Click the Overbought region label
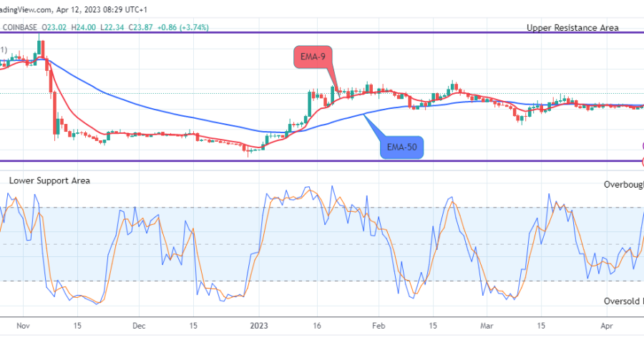The image size is (644, 358). pos(624,185)
